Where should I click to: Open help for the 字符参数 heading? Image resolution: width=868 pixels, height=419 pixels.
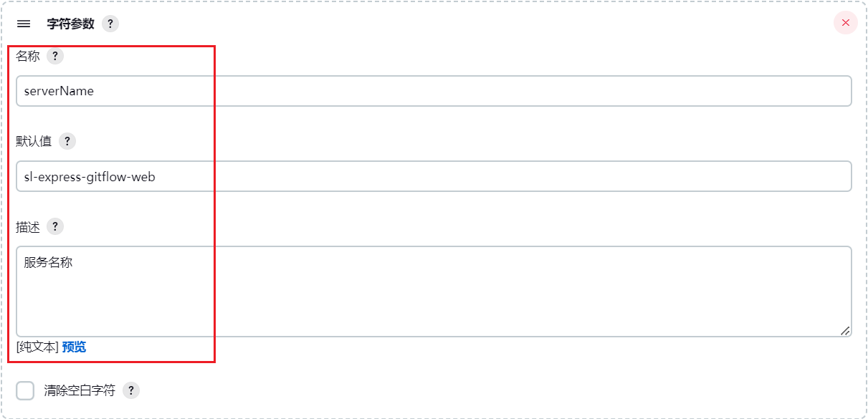pyautogui.click(x=110, y=24)
